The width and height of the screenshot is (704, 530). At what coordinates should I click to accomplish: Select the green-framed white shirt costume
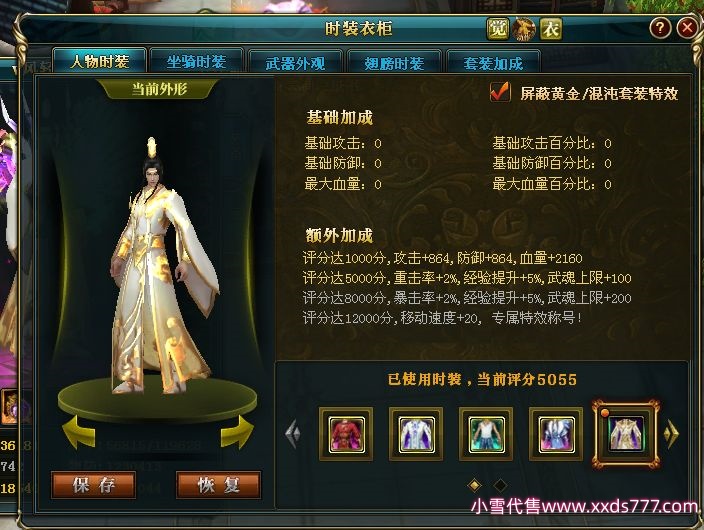(486, 434)
